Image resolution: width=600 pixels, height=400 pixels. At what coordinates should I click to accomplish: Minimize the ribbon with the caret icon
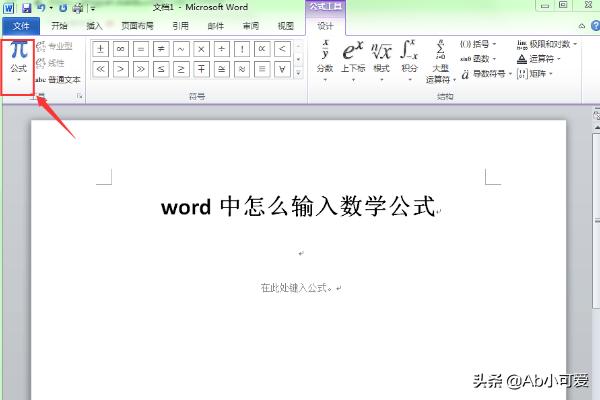click(x=582, y=26)
